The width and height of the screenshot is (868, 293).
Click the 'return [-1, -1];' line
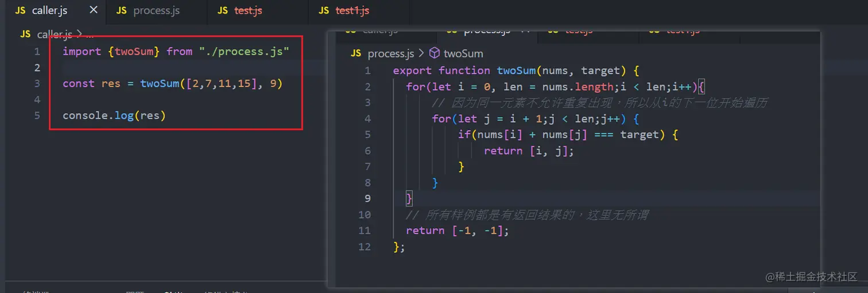click(x=458, y=231)
